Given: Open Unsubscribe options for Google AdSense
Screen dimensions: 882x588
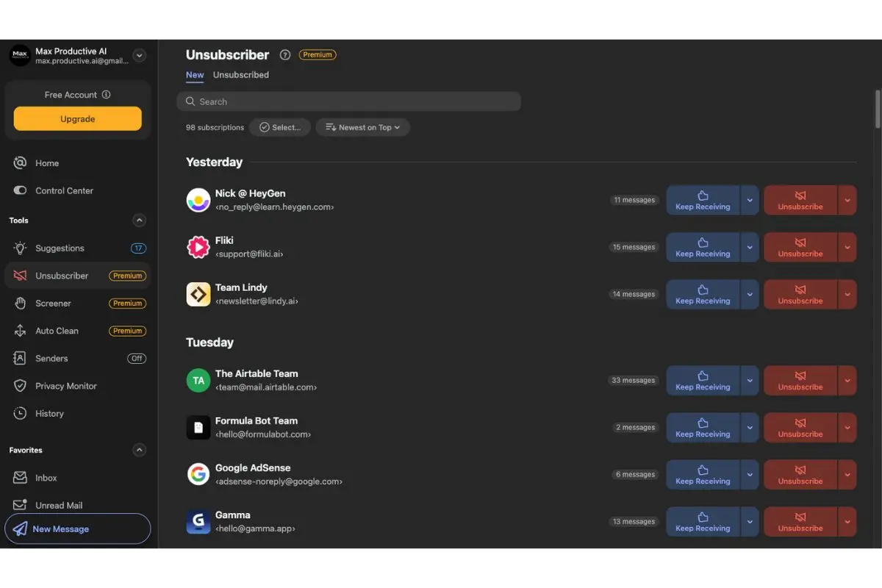Looking at the screenshot, I should [x=847, y=474].
